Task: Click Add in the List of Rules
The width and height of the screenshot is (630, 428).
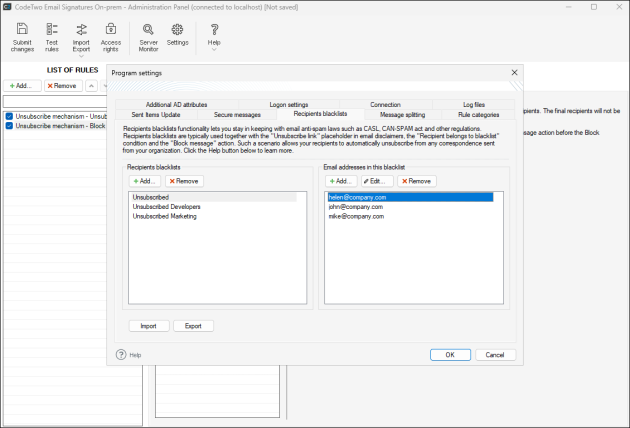Action: [22, 86]
